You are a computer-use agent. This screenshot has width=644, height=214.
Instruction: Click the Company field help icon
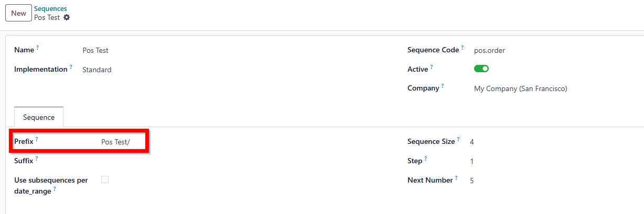pyautogui.click(x=443, y=86)
